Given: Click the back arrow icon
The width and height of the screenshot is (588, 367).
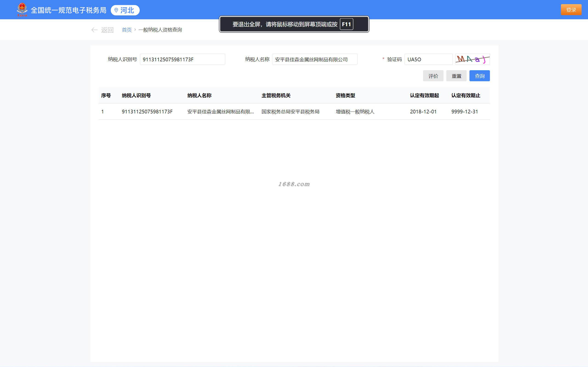Looking at the screenshot, I should tap(94, 30).
